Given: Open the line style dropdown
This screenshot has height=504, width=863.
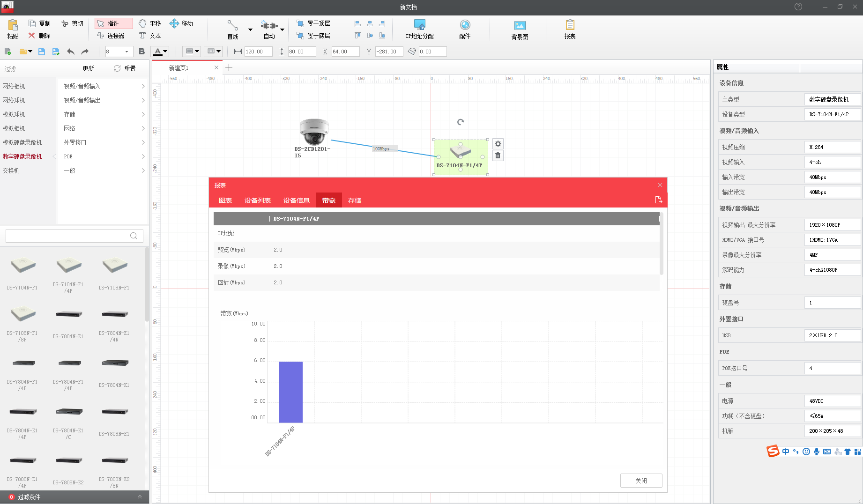Looking at the screenshot, I should (x=213, y=52).
